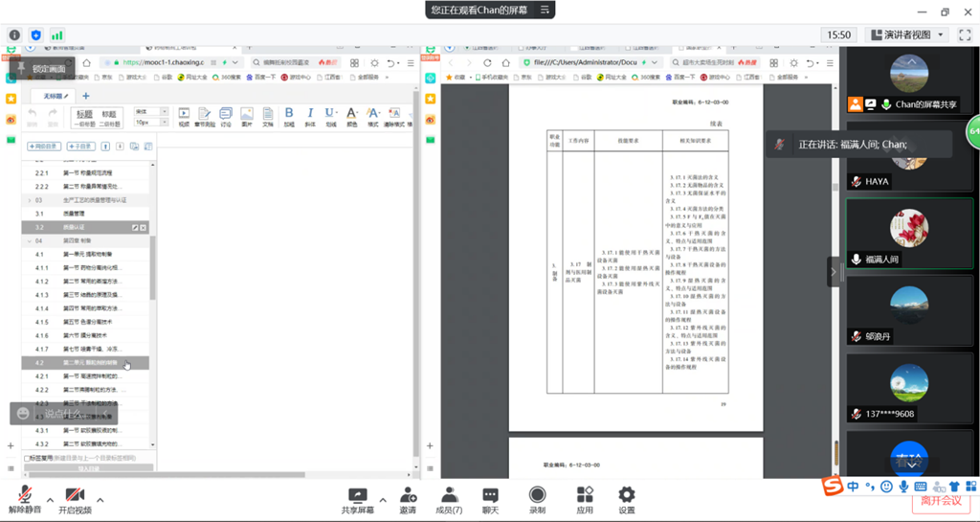Screen dimensions: 980x522
Task: Open the 聊天 chat panel
Action: [491, 501]
